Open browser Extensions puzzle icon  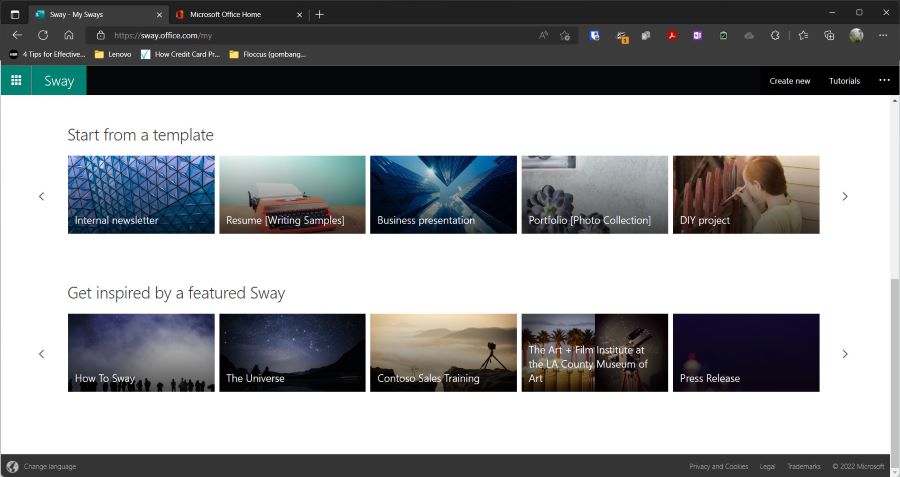click(x=775, y=36)
